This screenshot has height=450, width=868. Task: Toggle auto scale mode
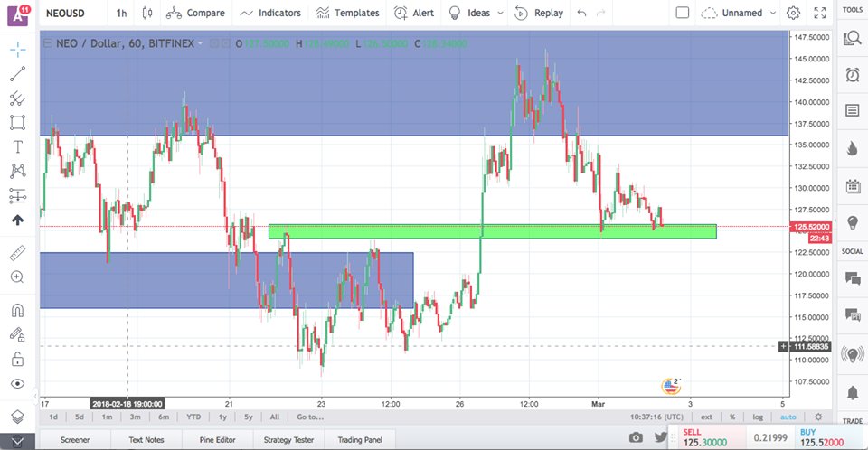tap(788, 417)
